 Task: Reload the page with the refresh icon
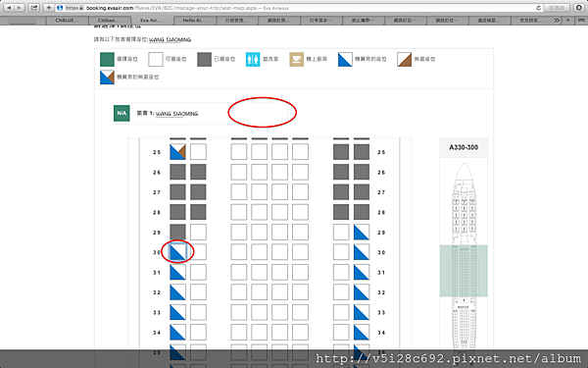pyautogui.click(x=538, y=8)
